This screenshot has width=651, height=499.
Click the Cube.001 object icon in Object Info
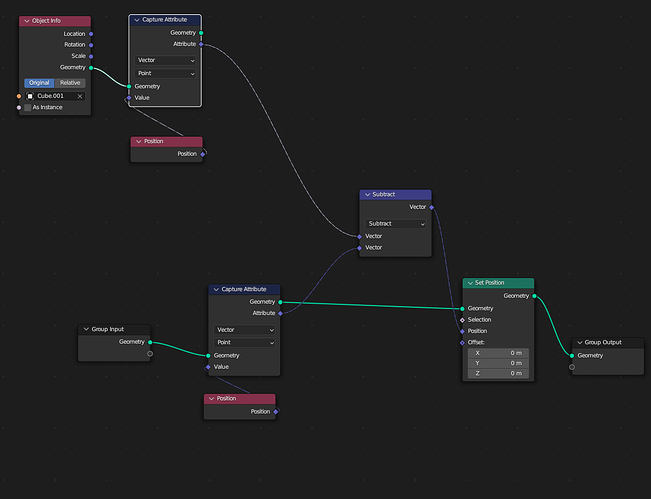(x=30, y=96)
